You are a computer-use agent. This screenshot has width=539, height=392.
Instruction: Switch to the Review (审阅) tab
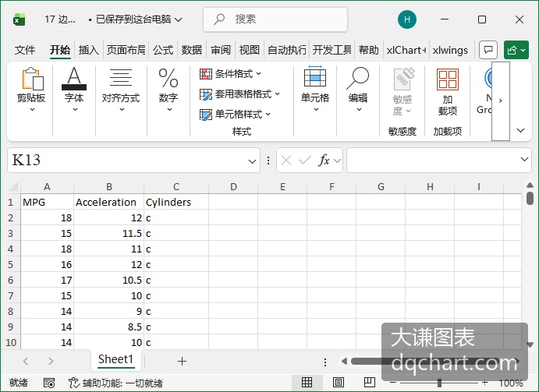pos(221,50)
